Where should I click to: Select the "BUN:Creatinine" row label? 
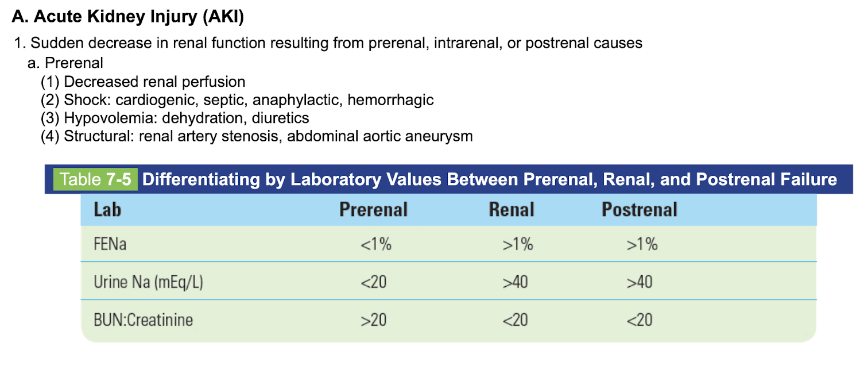click(143, 320)
